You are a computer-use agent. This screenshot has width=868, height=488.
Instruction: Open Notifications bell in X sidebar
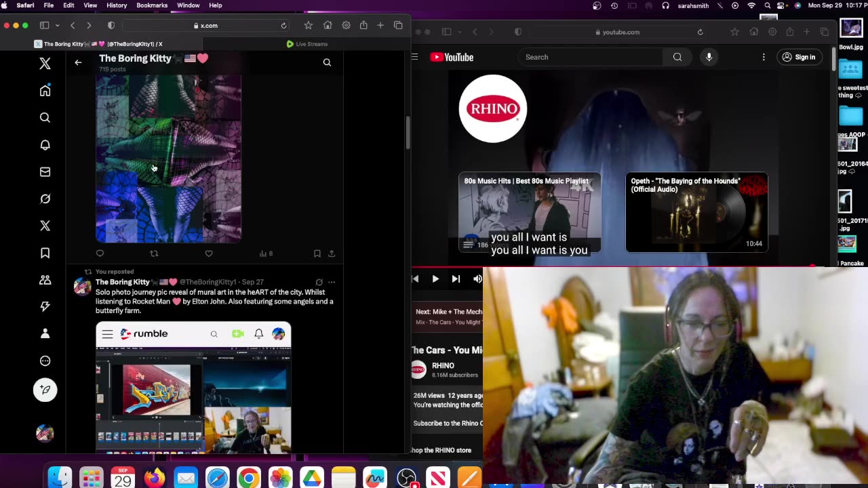[45, 145]
